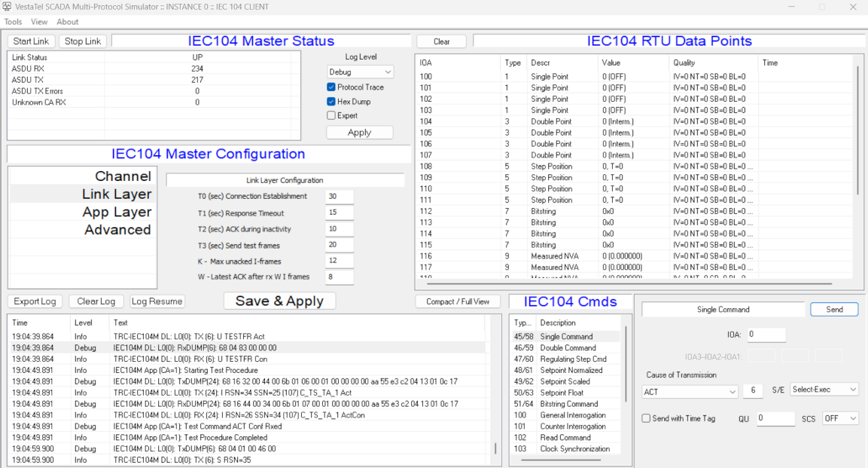This screenshot has height=468, width=868.
Task: Open the S/E Select-Exec dropdown
Action: coord(824,390)
